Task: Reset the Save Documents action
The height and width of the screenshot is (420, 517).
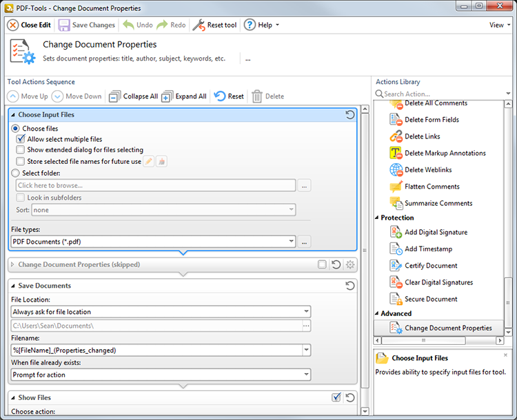Action: (349, 286)
